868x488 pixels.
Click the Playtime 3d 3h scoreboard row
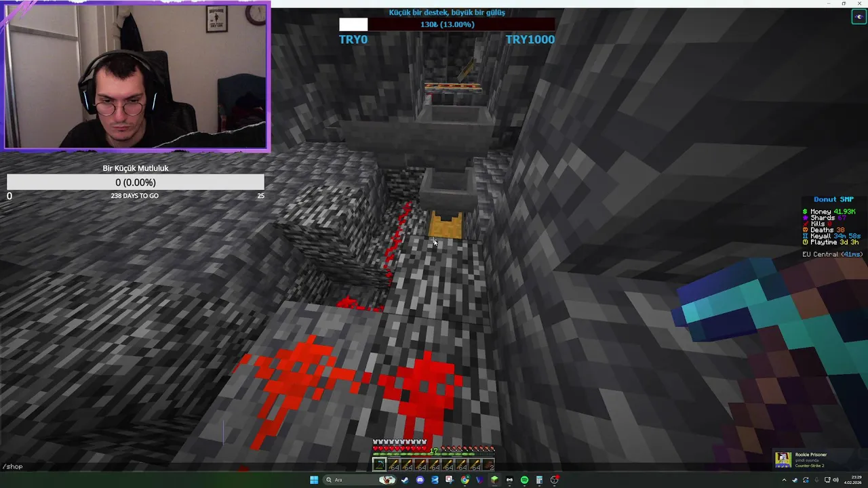831,242
